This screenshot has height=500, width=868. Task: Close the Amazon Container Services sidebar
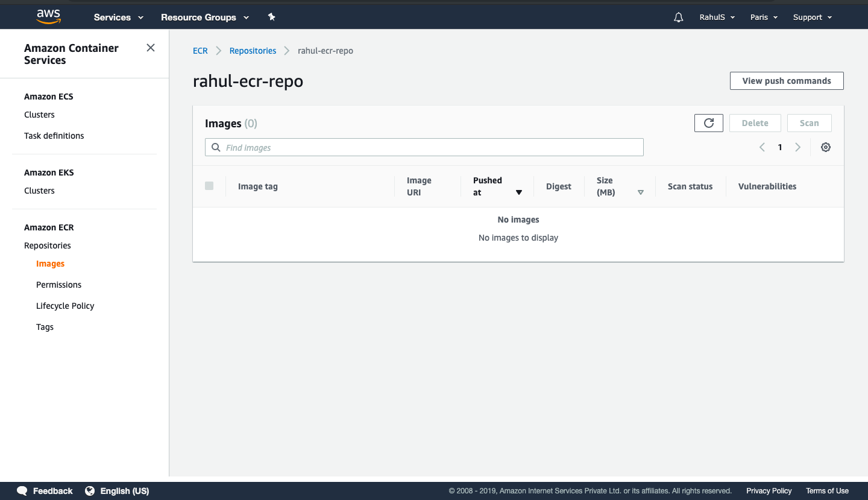[x=150, y=48]
